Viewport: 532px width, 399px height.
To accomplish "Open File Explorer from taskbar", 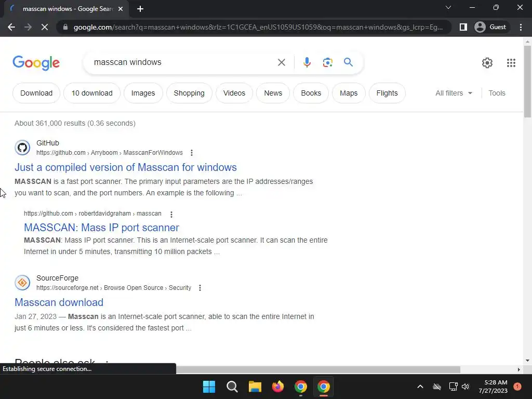I will (255, 387).
